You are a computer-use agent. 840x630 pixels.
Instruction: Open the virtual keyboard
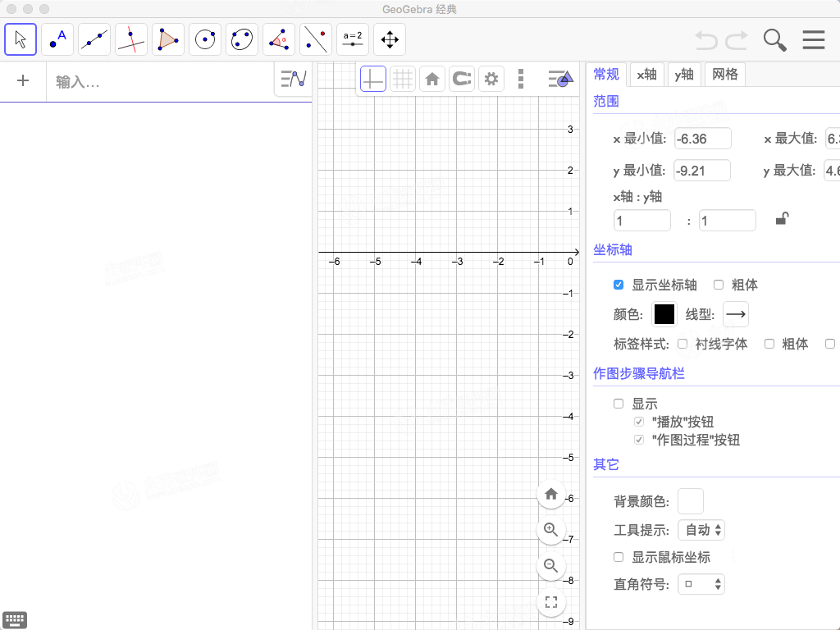pos(15,620)
